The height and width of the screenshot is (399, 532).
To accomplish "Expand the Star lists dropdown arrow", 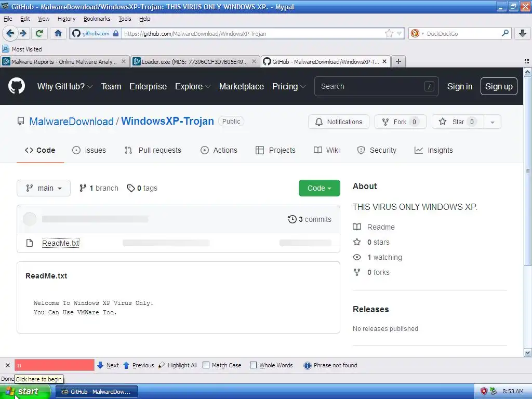I will tap(493, 122).
